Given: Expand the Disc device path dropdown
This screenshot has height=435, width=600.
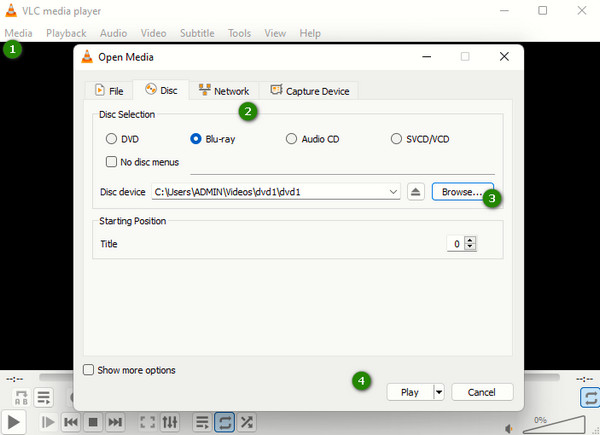Looking at the screenshot, I should (393, 192).
